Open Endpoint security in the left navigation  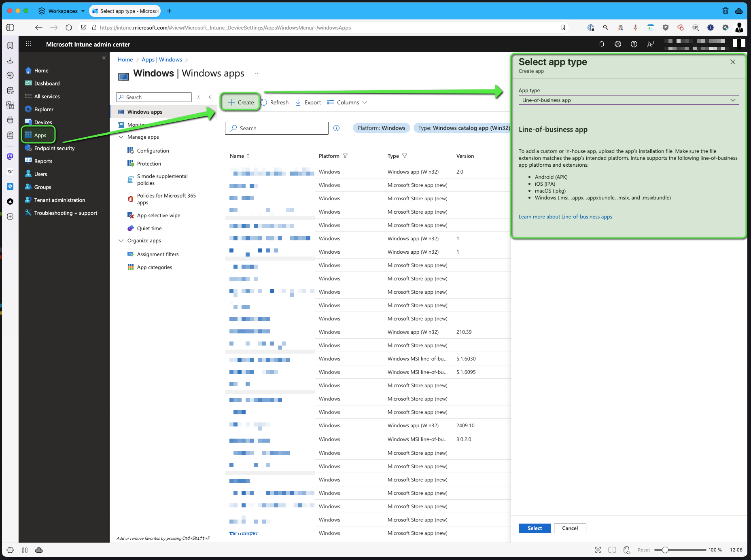coord(54,148)
